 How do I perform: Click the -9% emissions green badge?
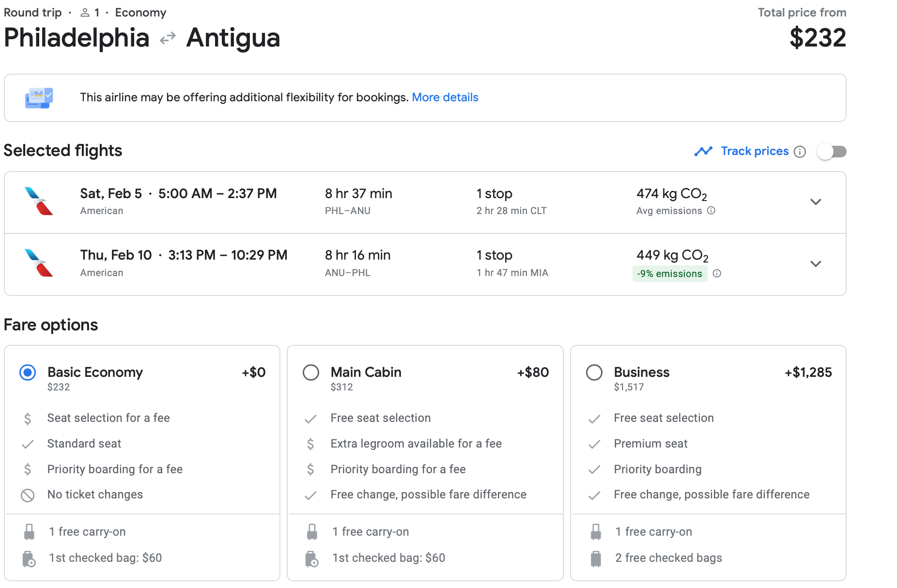click(x=669, y=274)
